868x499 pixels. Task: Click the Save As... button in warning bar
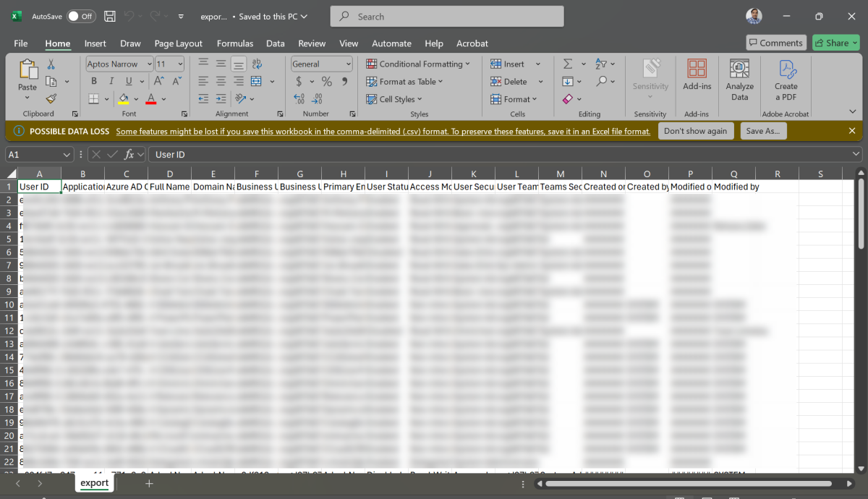coord(763,131)
